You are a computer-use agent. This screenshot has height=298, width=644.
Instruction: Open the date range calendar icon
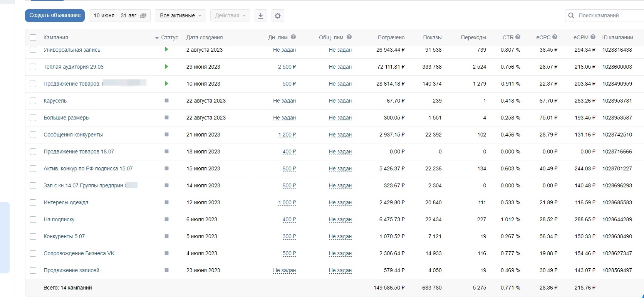click(143, 16)
